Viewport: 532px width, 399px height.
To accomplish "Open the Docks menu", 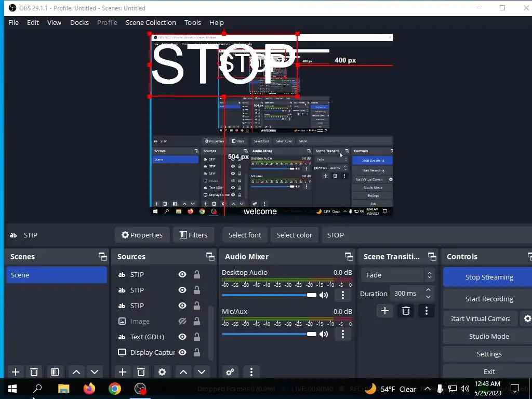I will pos(79,22).
